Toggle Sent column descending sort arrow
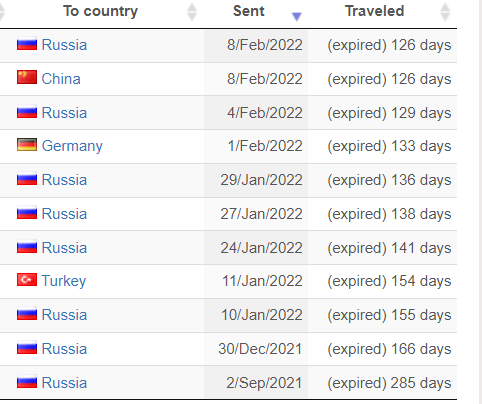This screenshot has height=404, width=482. point(296,16)
